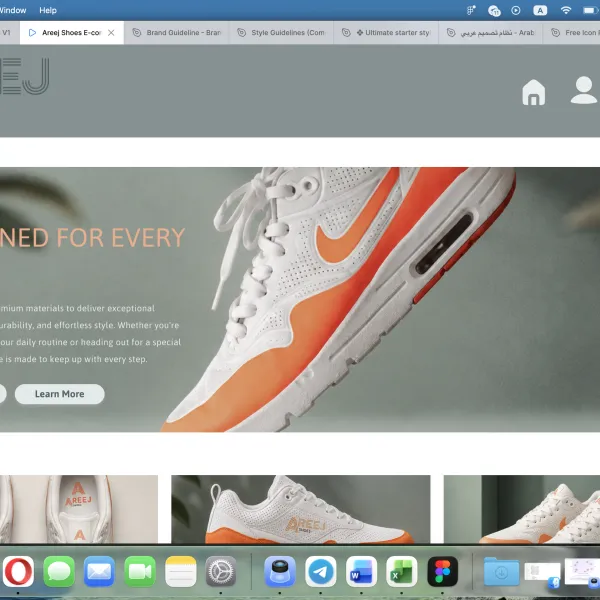600x600 pixels.
Task: Open the product image showing Areej insoles
Action: pos(79,509)
